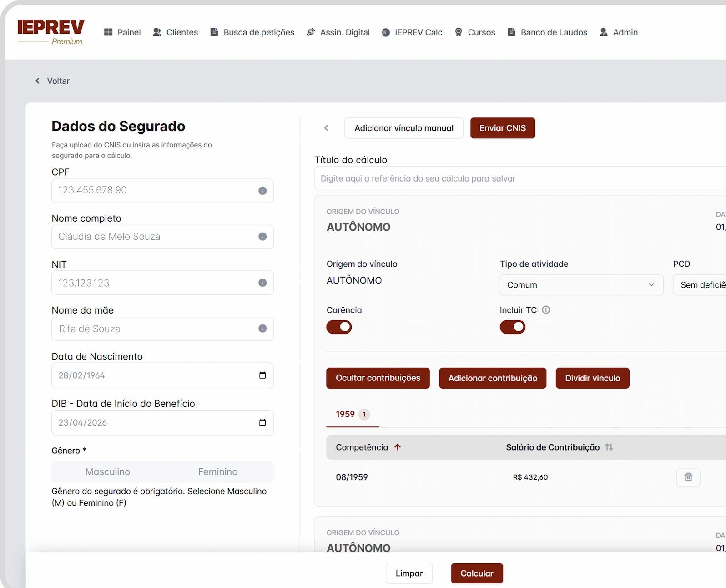726x588 pixels.
Task: Toggle the Incluir TC switch
Action: coord(513,327)
